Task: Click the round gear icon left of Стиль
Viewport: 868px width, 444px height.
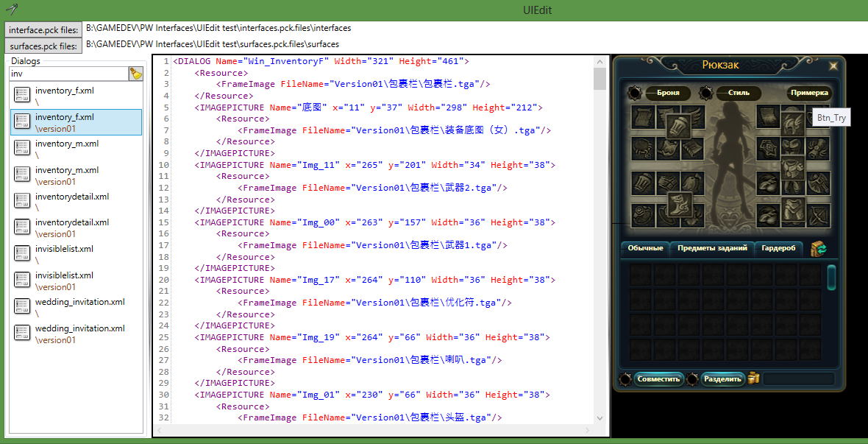Action: tap(705, 93)
